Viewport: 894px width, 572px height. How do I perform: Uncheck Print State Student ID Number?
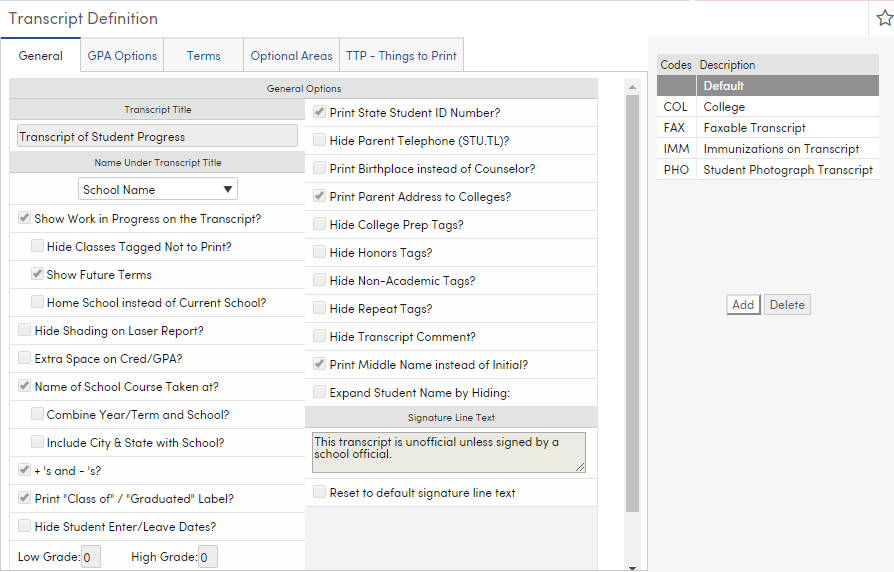click(319, 112)
